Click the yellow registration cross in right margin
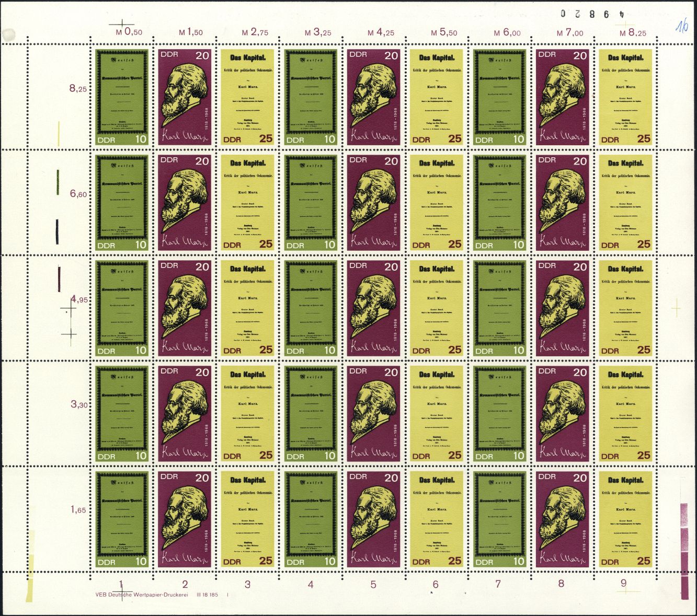Image resolution: width=697 pixels, height=616 pixels. [x=676, y=309]
